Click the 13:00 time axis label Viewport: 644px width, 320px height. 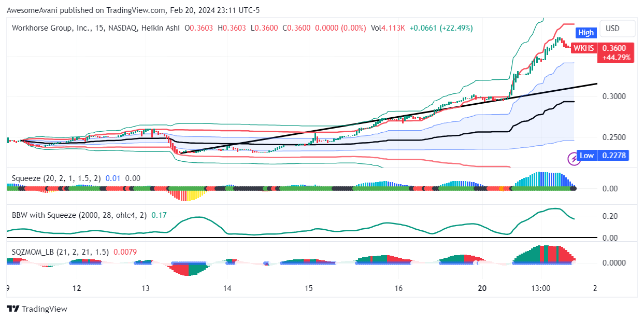(540, 288)
